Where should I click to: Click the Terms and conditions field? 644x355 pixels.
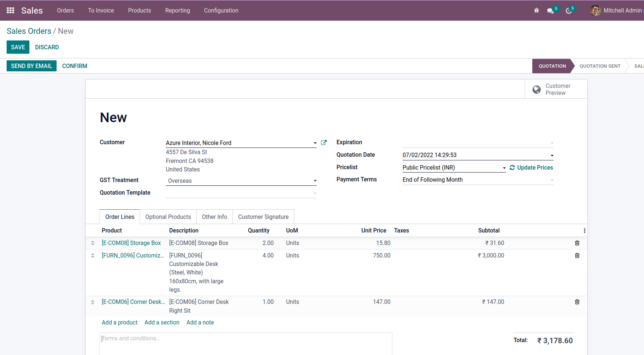point(245,344)
